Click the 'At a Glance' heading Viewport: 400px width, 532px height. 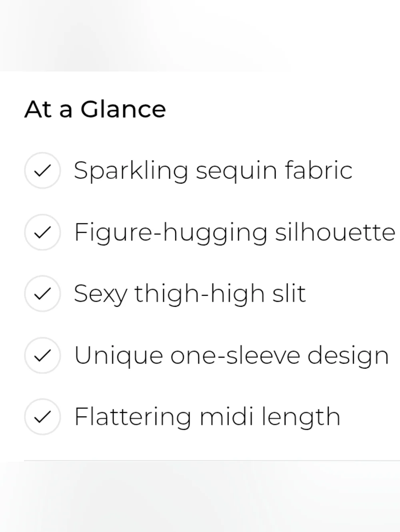[95, 109]
